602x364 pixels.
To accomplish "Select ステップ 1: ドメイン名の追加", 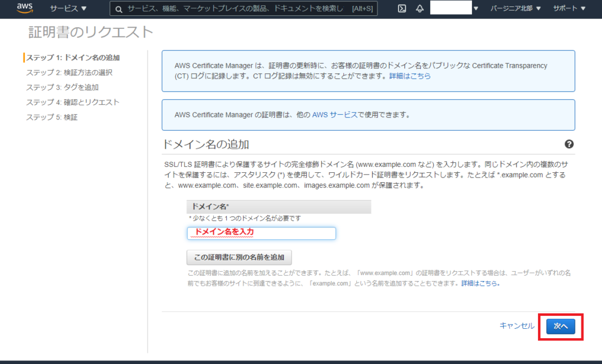I will point(73,58).
